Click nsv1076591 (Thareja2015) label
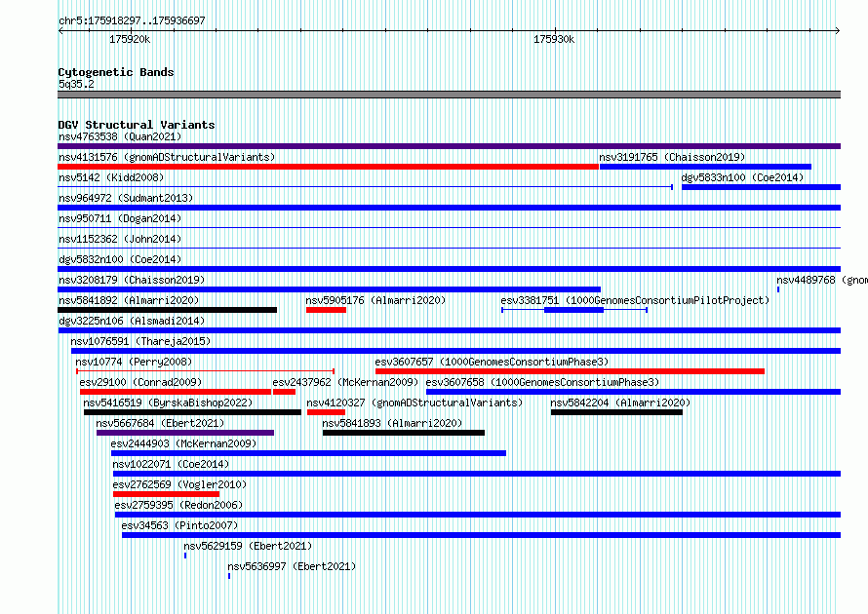 (x=140, y=341)
